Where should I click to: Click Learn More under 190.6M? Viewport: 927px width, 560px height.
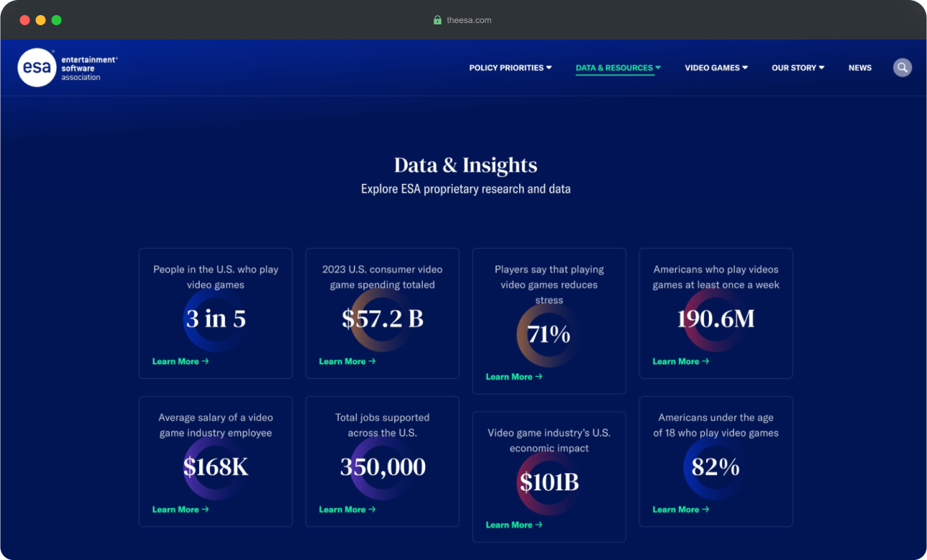(x=681, y=362)
